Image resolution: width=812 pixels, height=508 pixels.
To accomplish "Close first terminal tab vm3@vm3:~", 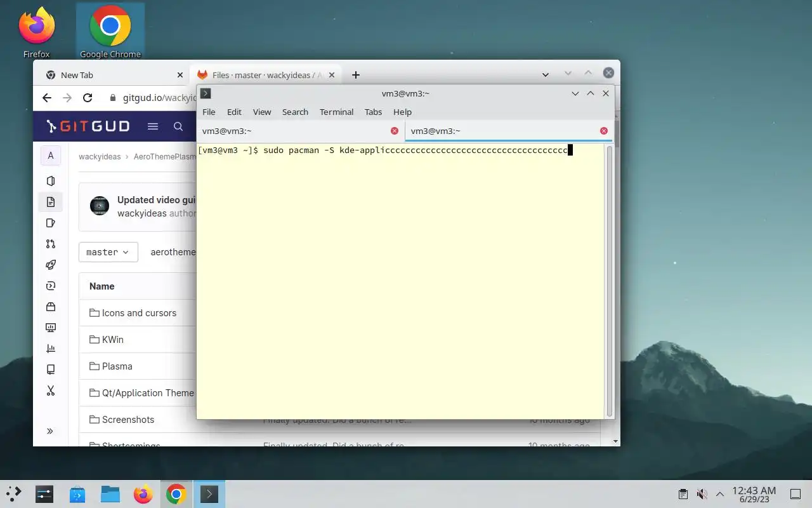I will coord(395,131).
